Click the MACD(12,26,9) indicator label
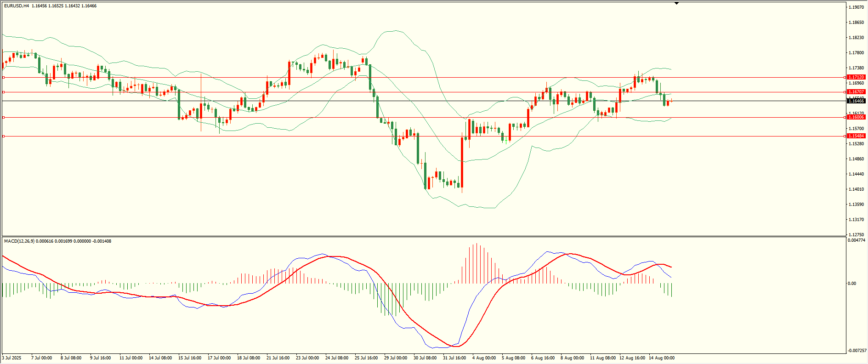 pos(19,241)
